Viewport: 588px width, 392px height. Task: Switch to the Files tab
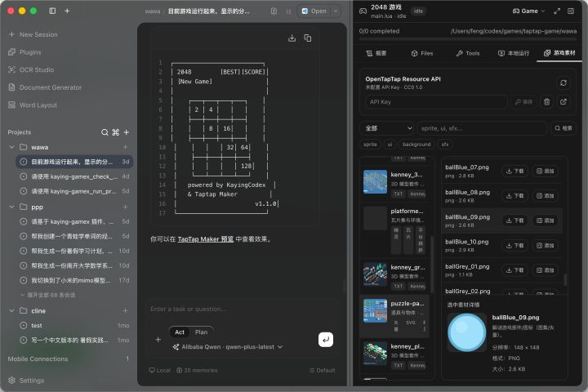pos(422,53)
